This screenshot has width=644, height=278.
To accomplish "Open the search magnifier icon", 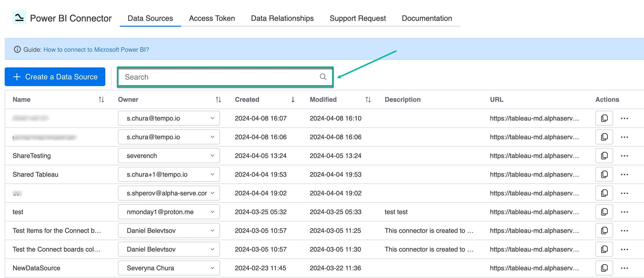I will pos(323,77).
